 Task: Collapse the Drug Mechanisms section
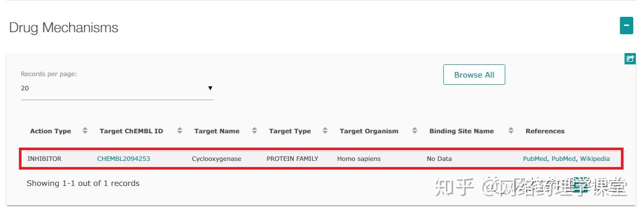pos(626,26)
